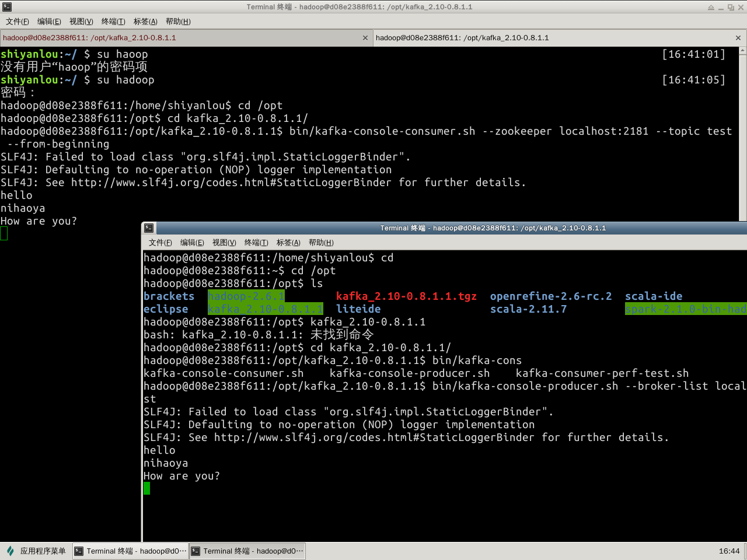The width and height of the screenshot is (747, 560).
Task: Click the green cursor block in front terminal
Action: [x=146, y=488]
